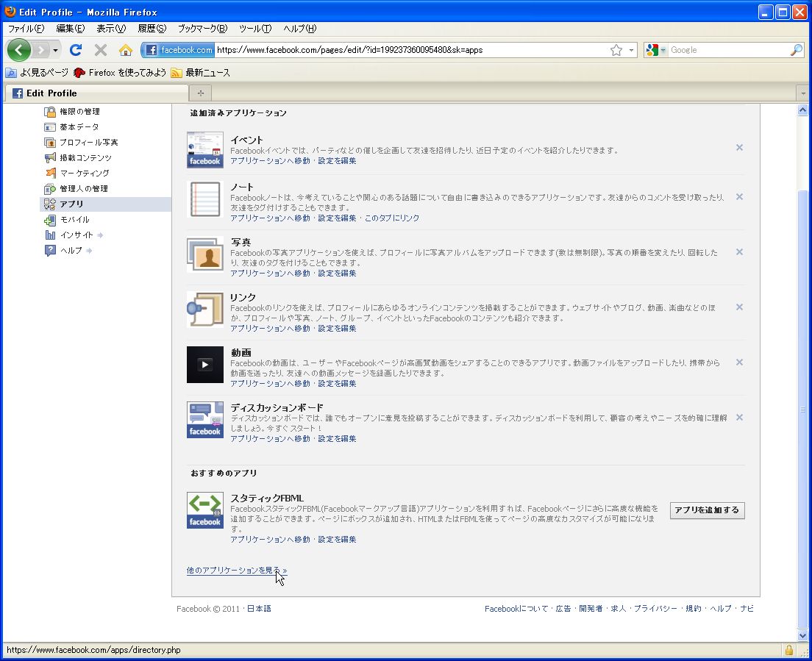Open インサイト in the sidebar
Viewport: 812px width, 661px height.
pos(74,235)
